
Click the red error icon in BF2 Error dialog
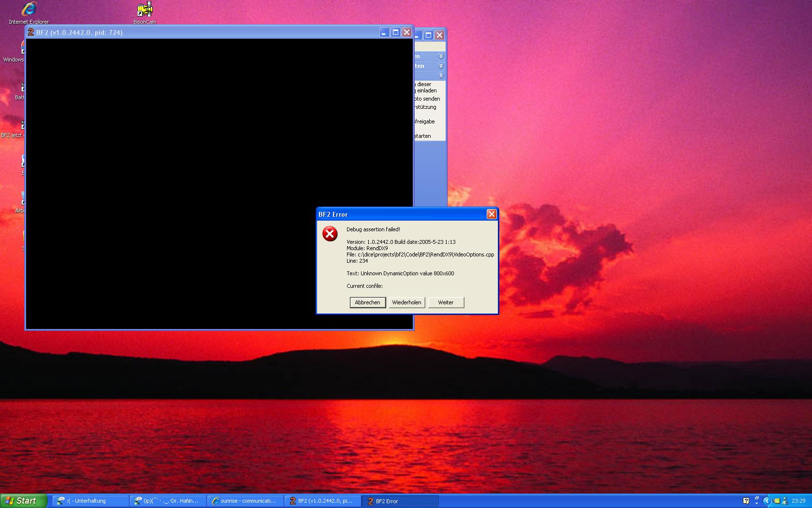click(330, 234)
